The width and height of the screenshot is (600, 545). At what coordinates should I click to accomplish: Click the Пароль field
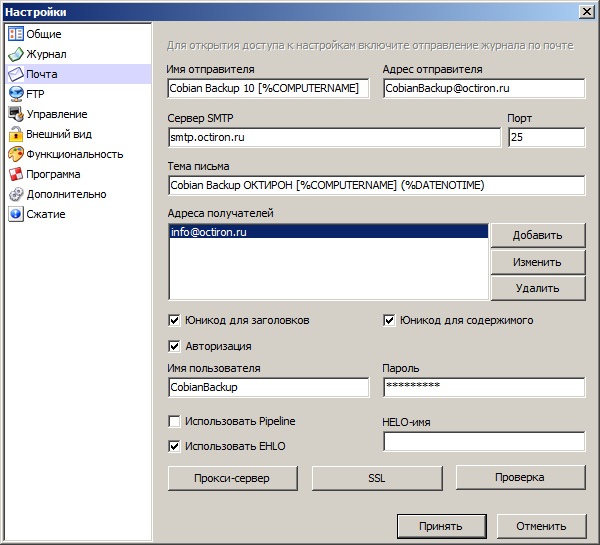click(484, 387)
